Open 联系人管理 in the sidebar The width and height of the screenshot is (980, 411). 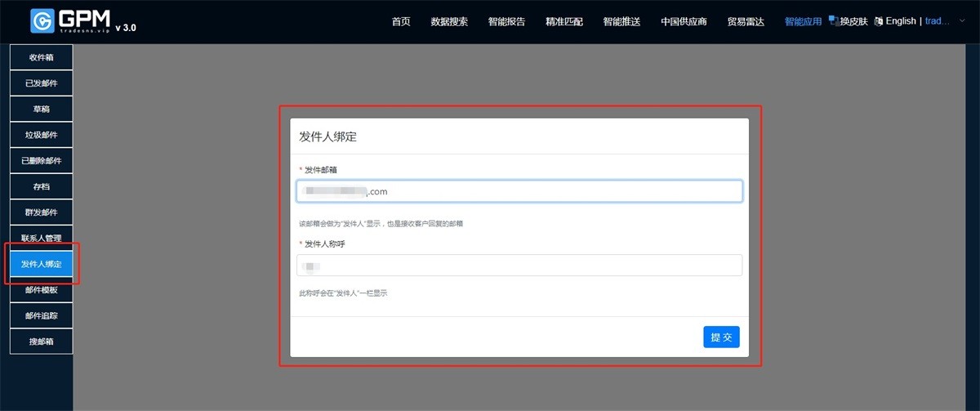pyautogui.click(x=41, y=238)
